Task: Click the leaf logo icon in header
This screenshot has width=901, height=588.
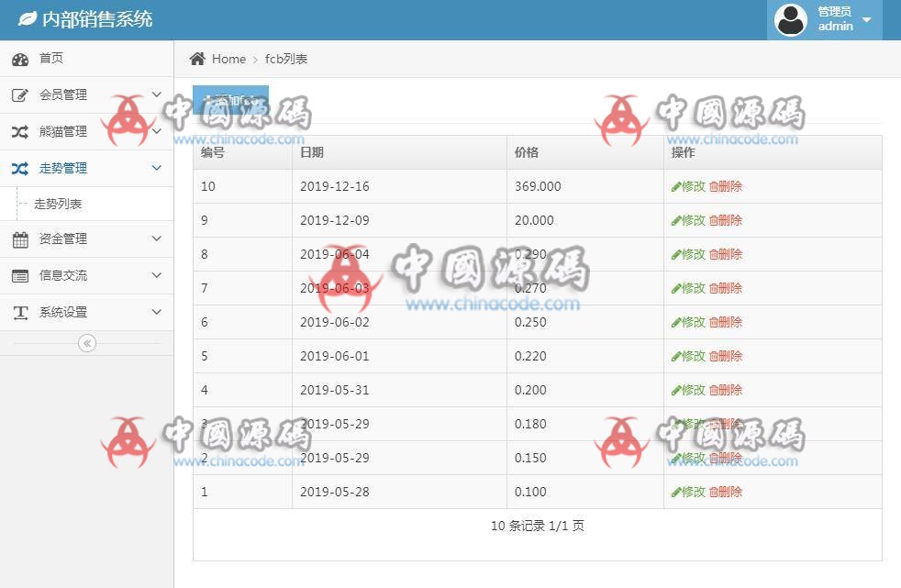Action: pyautogui.click(x=28, y=18)
